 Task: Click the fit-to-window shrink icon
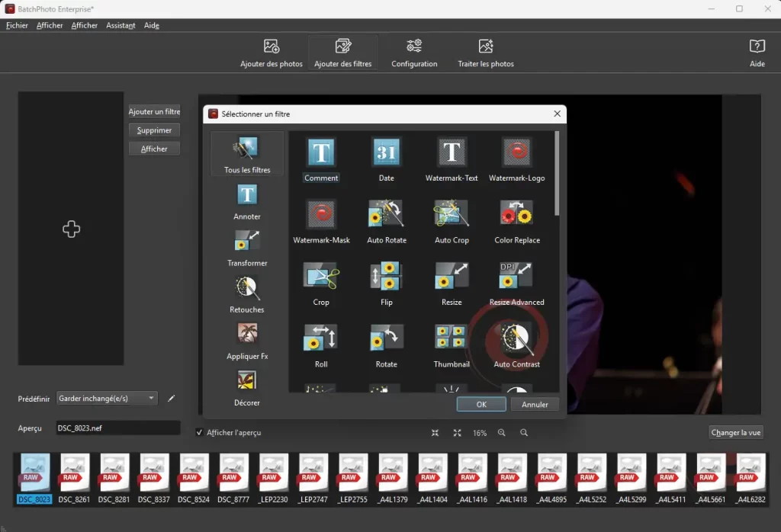[x=435, y=432]
